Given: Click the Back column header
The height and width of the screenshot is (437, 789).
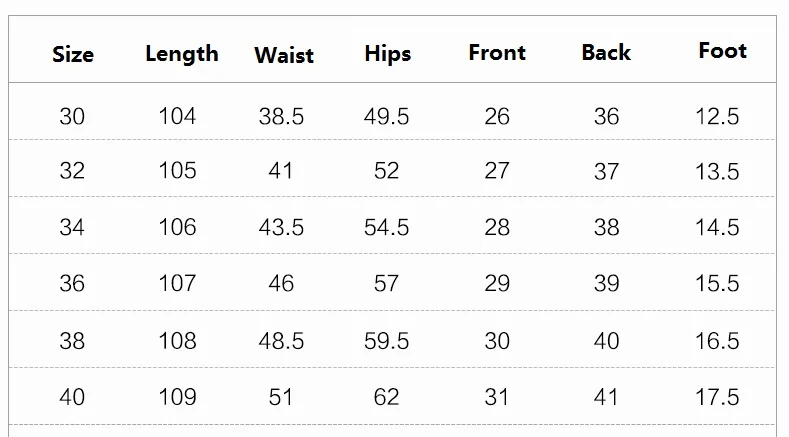Looking at the screenshot, I should [x=606, y=53].
